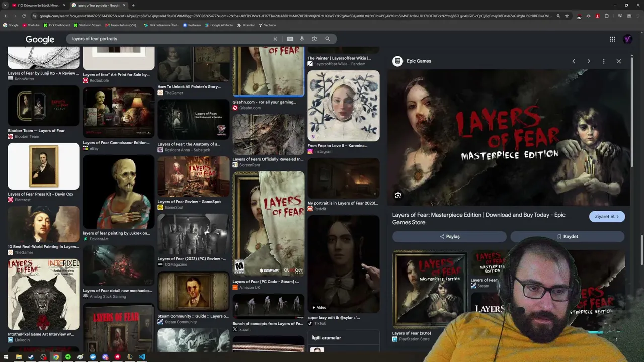Open the IntothePixel werewolf art thumbnail

pyautogui.click(x=44, y=295)
